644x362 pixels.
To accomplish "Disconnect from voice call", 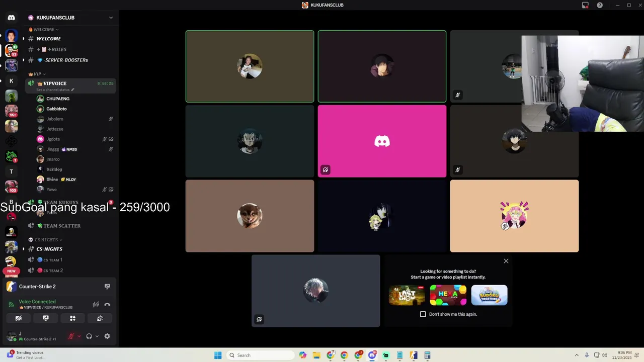I will tap(107, 304).
